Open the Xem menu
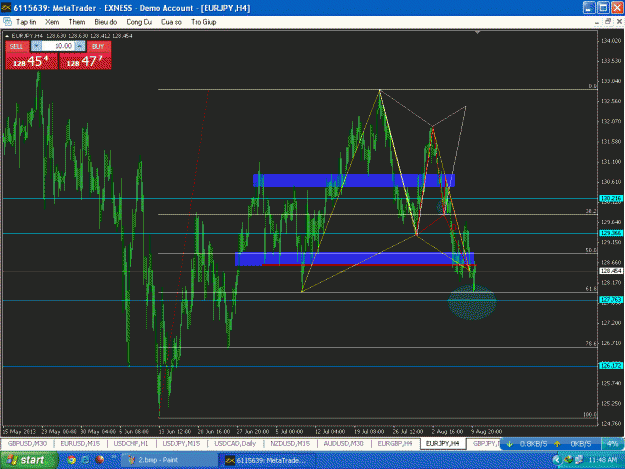Screen dimensions: 625x469 [x=52, y=22]
